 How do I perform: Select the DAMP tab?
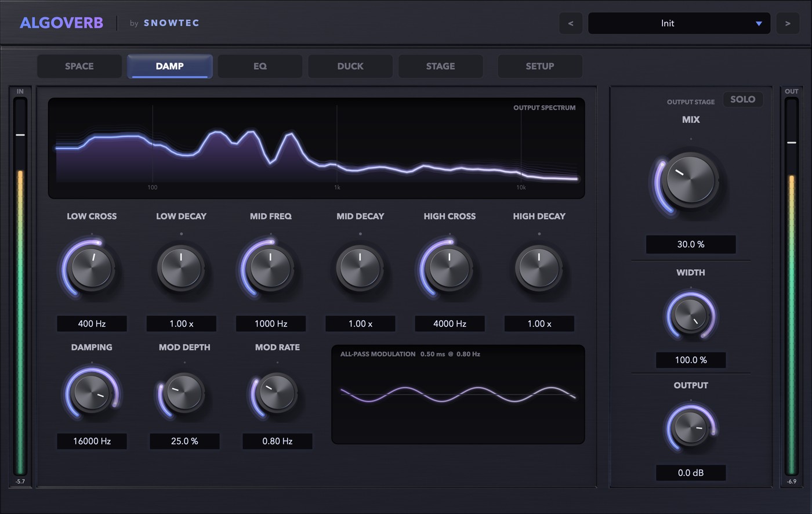[170, 66]
